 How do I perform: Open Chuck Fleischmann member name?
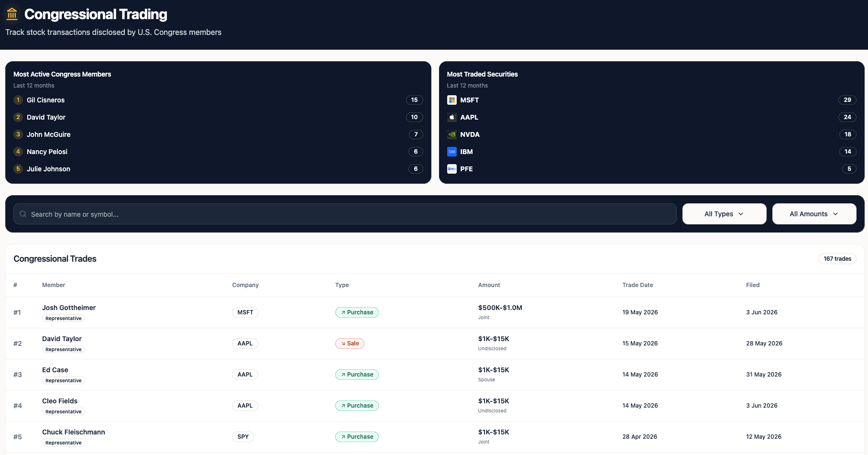[x=74, y=432]
